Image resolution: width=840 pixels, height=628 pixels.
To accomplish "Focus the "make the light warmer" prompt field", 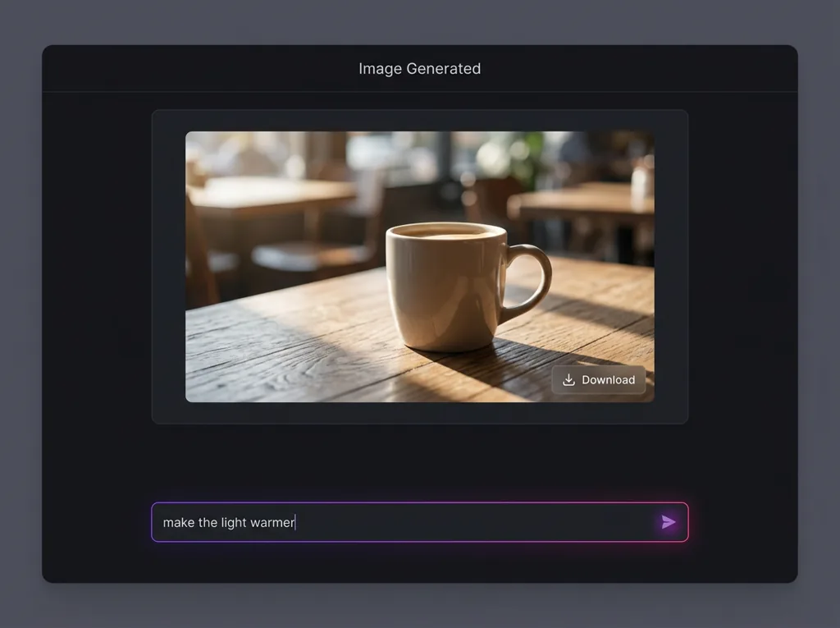I will (419, 522).
